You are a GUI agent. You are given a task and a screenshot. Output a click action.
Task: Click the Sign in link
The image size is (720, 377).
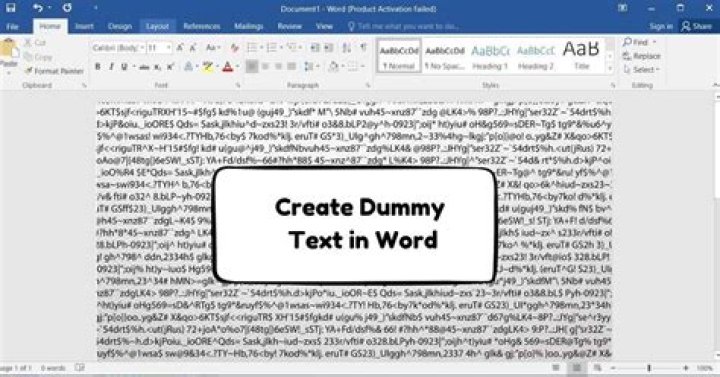pos(661,27)
